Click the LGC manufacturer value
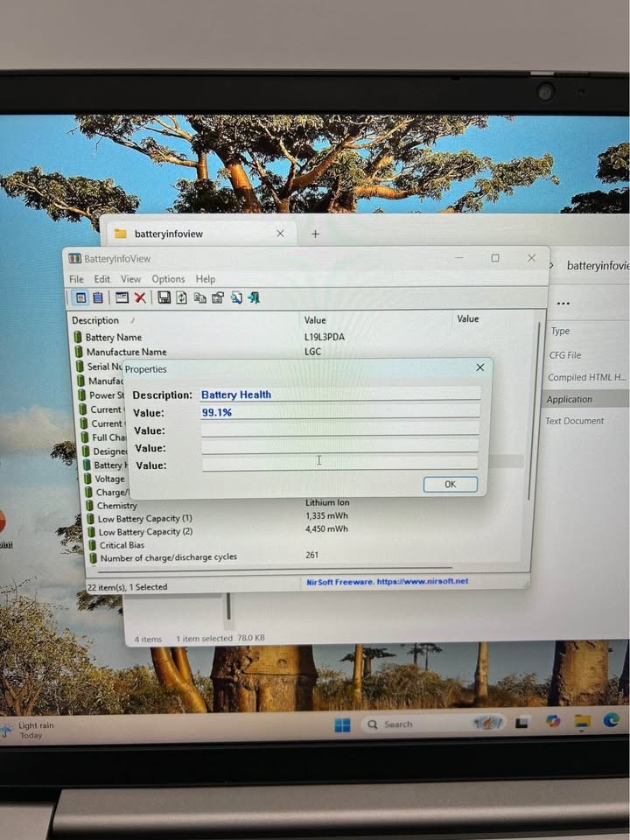Viewport: 630px width, 840px height. [312, 352]
